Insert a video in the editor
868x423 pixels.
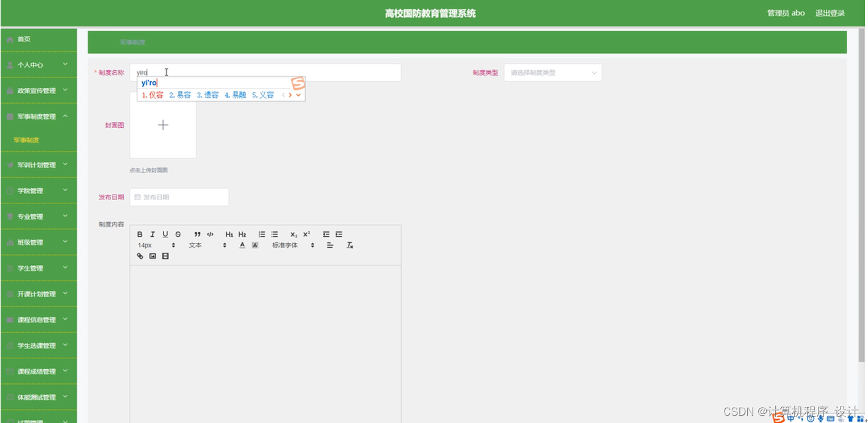coord(165,256)
